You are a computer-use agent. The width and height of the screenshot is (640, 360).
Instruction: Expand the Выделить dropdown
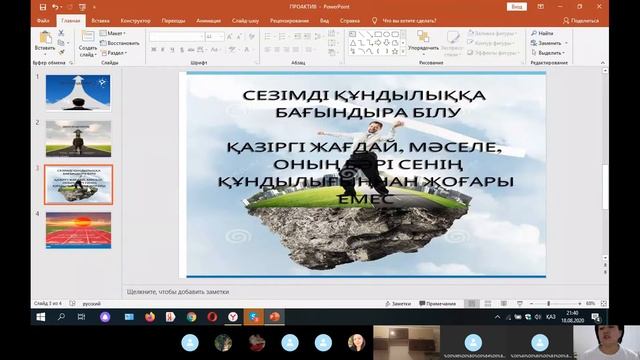(548, 53)
